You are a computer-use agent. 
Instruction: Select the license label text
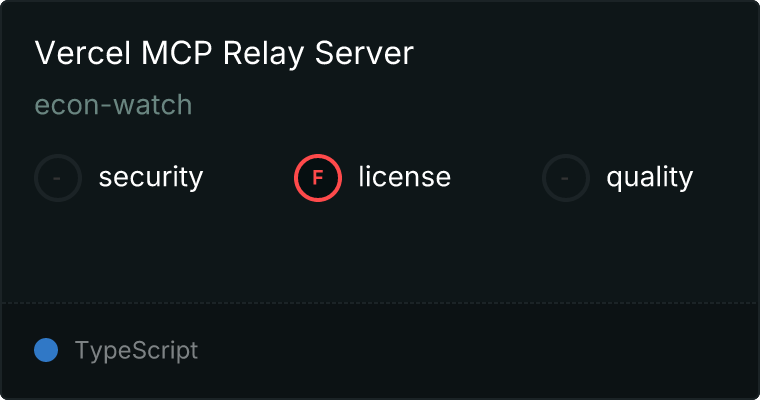[x=404, y=176]
